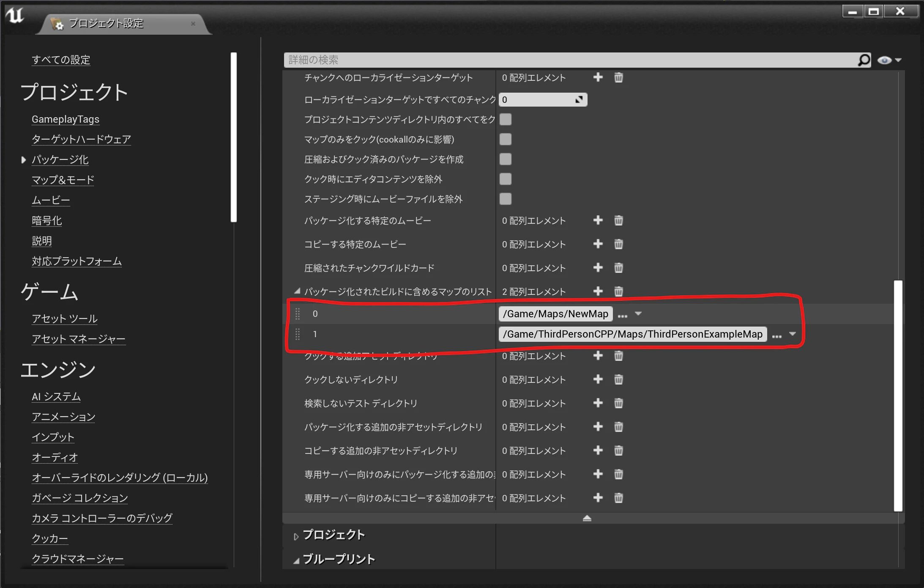Empty the コピーする特定のムービー array

click(x=618, y=244)
